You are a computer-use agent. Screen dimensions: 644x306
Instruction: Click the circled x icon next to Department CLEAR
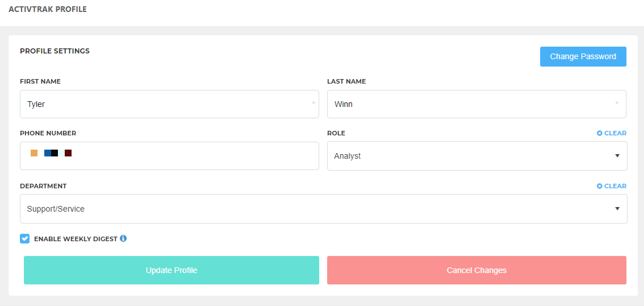(600, 186)
